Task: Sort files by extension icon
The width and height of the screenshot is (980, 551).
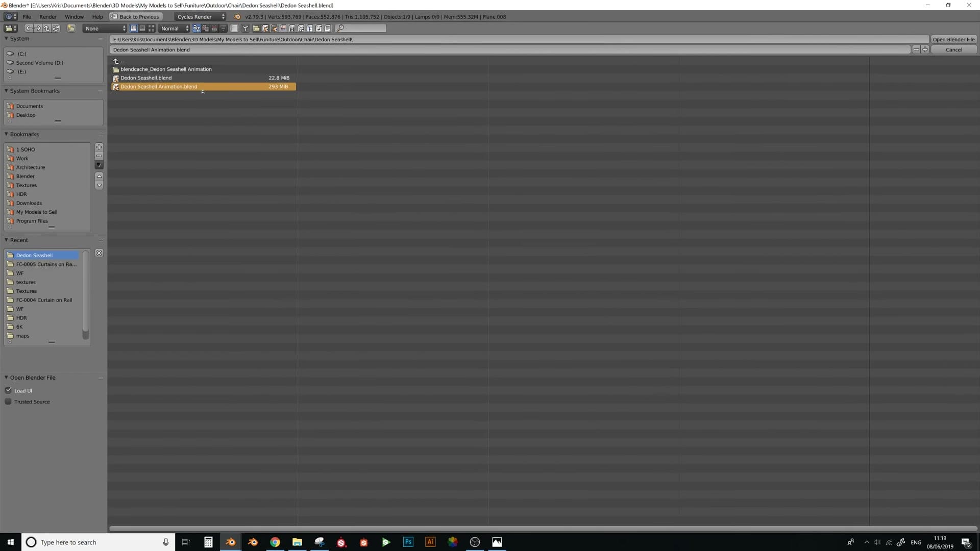Action: click(x=205, y=29)
